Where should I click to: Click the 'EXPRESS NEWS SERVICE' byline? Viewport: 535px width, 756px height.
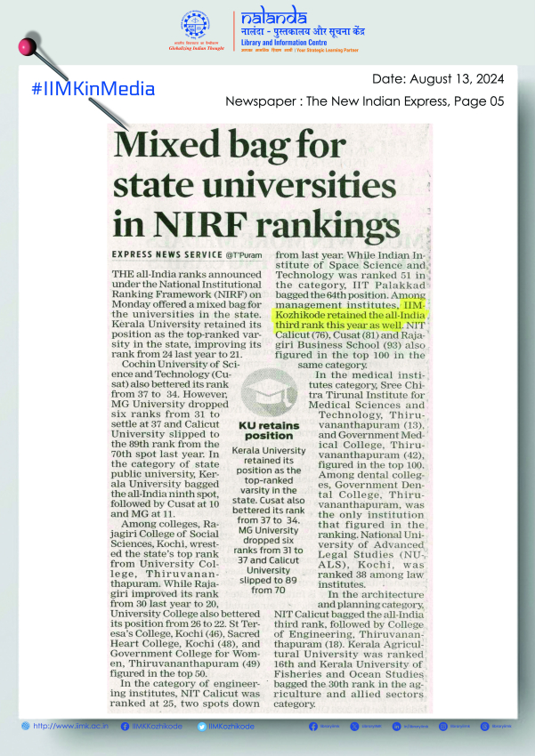click(167, 254)
